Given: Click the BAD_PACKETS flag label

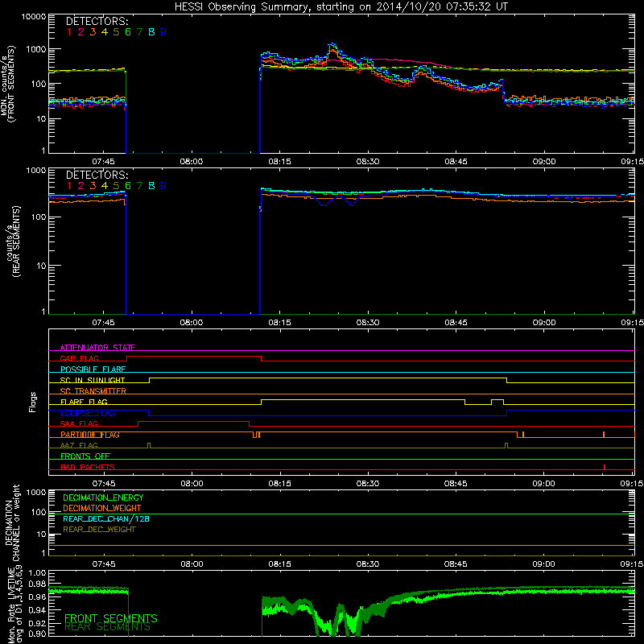Looking at the screenshot, I should pos(88,467).
